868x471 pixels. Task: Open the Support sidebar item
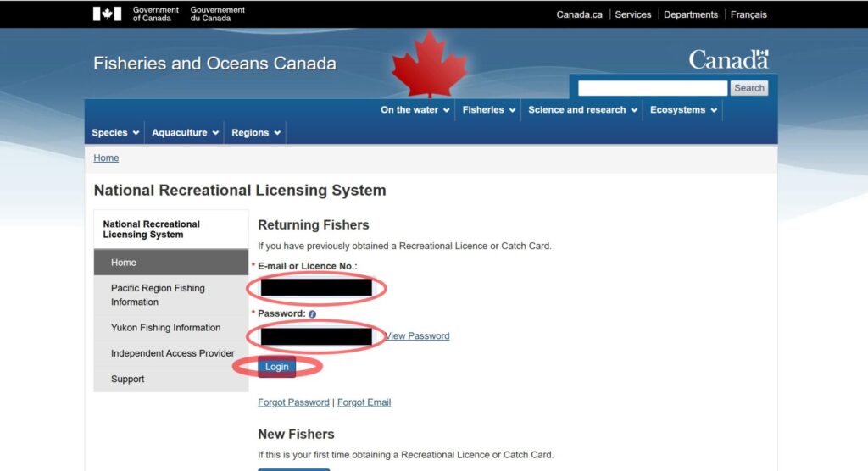pyautogui.click(x=171, y=379)
